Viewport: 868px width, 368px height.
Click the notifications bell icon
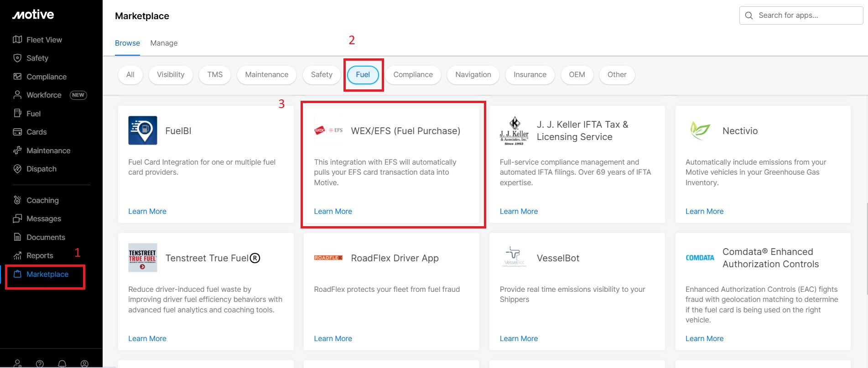tap(62, 363)
